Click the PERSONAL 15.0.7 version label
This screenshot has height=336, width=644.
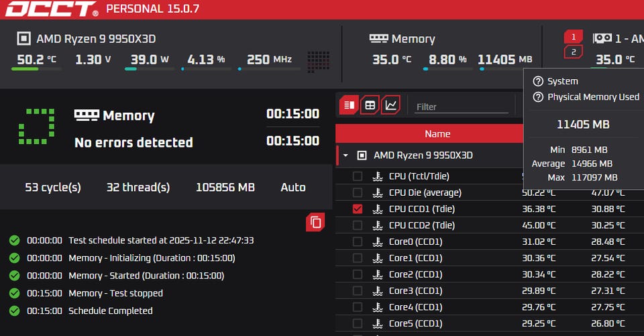(152, 9)
